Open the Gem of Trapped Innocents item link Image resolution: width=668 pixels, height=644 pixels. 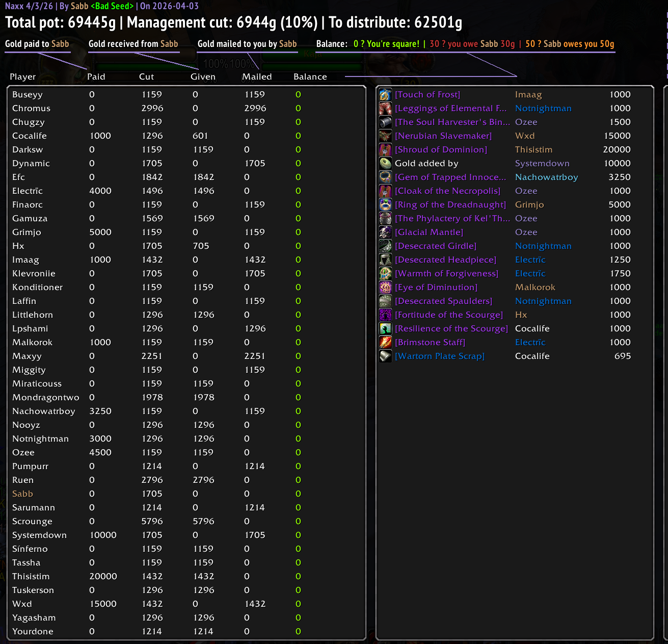tap(450, 177)
